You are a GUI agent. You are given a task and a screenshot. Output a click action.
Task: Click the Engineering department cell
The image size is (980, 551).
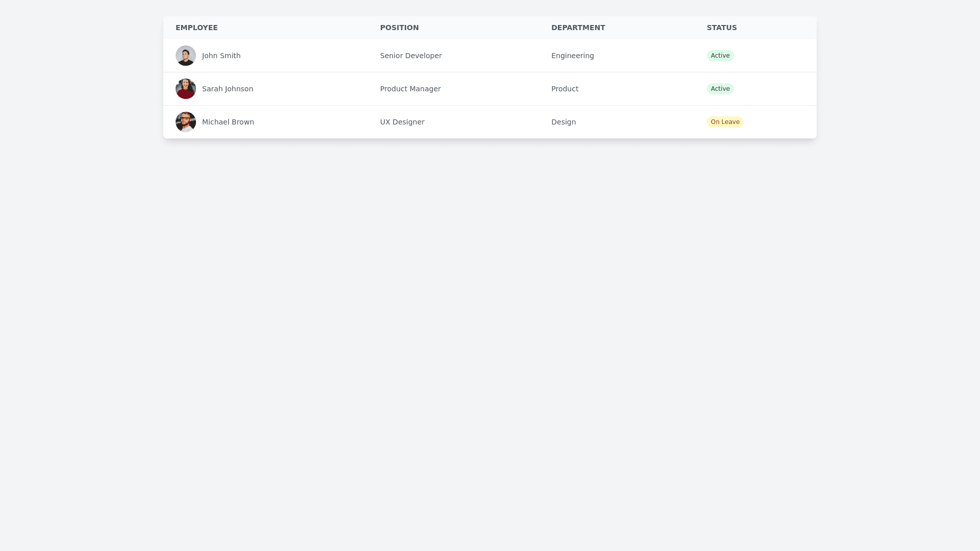point(572,56)
